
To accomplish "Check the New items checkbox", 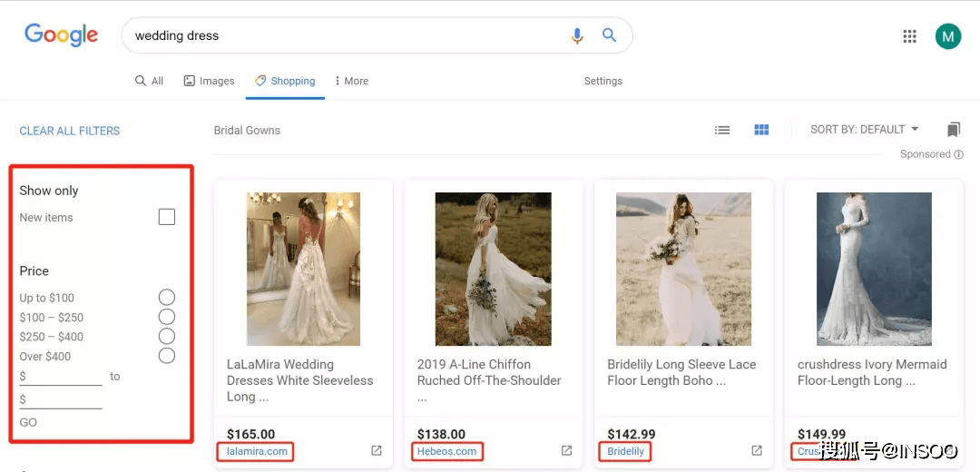I will (167, 217).
